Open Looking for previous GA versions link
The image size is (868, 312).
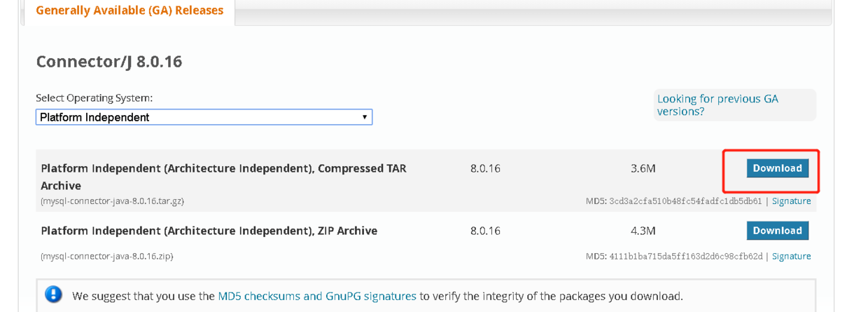tap(717, 105)
